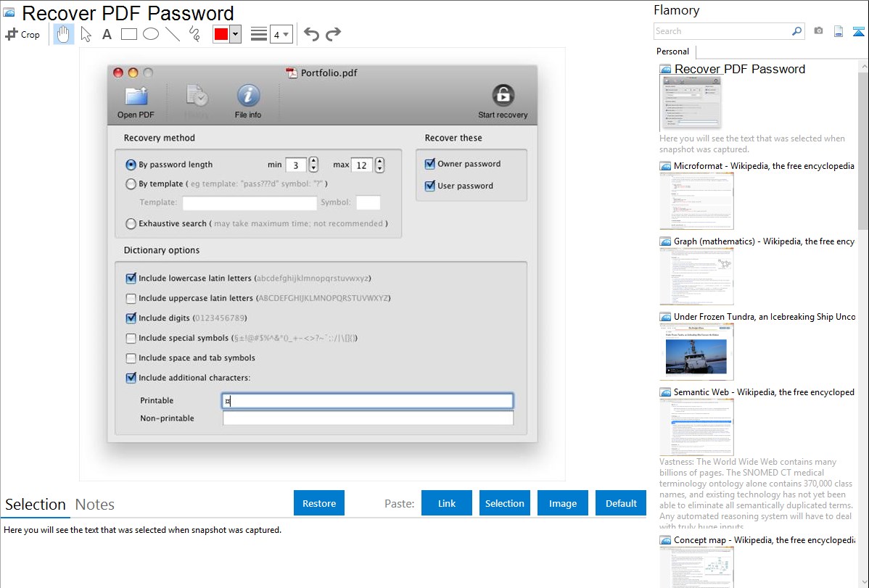Click the Paste Default button
This screenshot has width=869, height=588.
(x=621, y=503)
